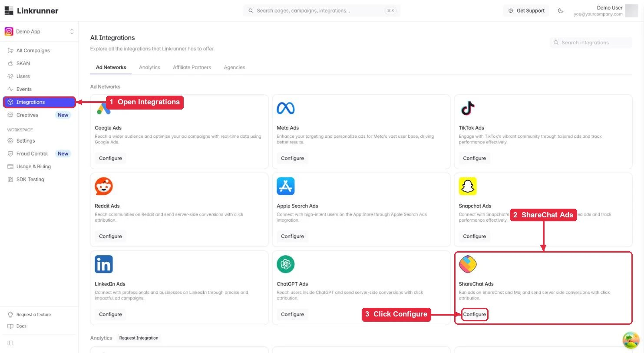The image size is (644, 353).
Task: Click the Linkrunner logo icon
Action: tap(9, 10)
